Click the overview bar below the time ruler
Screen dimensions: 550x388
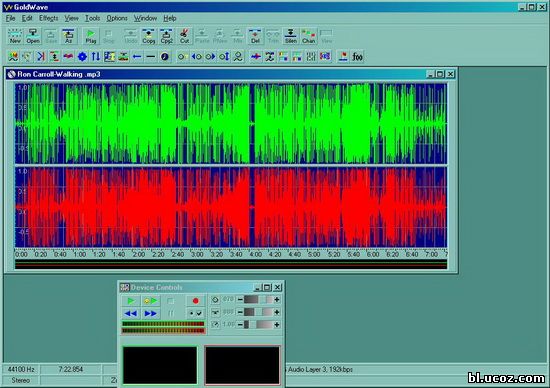coord(231,264)
